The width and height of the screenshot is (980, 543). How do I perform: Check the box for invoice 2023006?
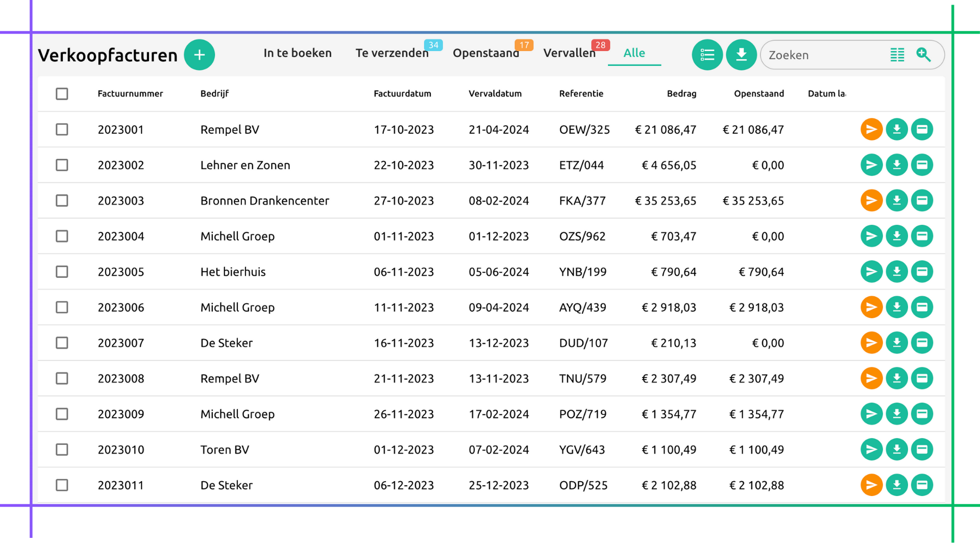coord(62,307)
